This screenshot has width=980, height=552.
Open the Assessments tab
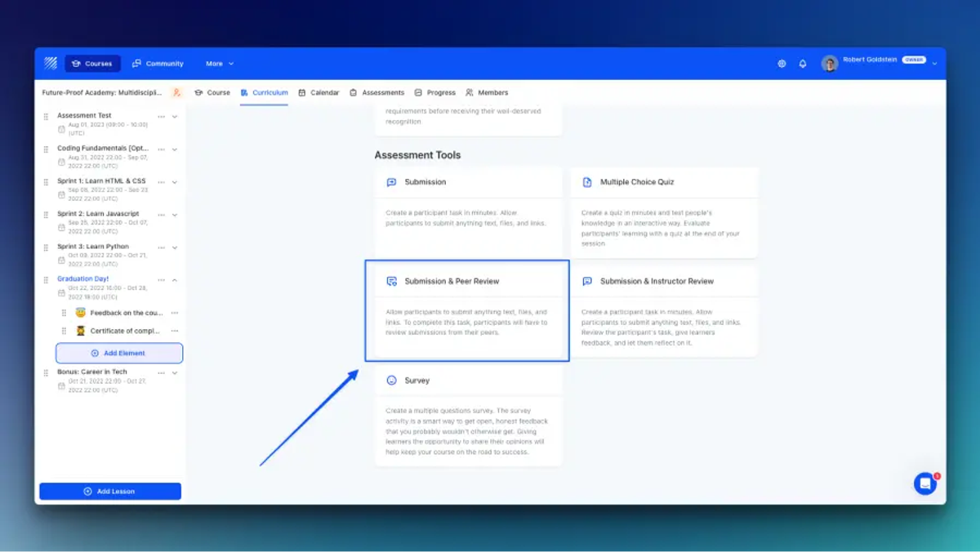click(376, 93)
